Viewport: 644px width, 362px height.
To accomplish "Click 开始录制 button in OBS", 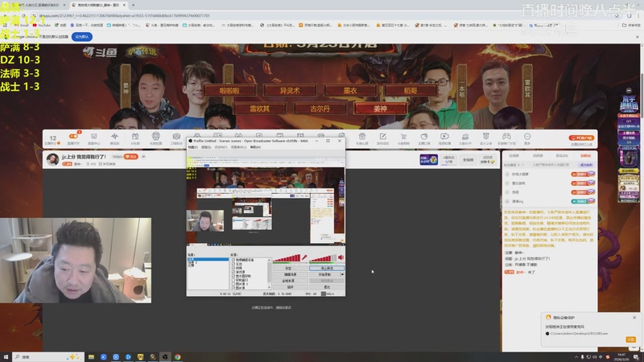I will (x=324, y=274).
